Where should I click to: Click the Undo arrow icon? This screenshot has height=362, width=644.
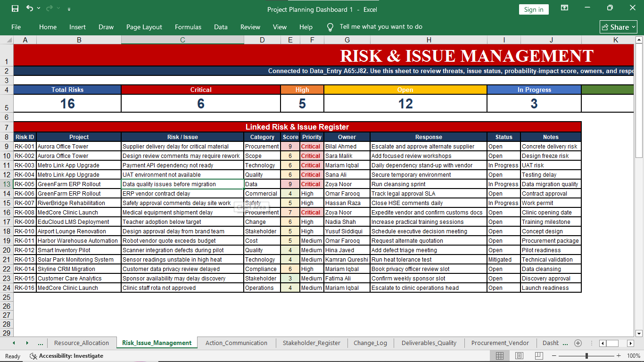30,8
